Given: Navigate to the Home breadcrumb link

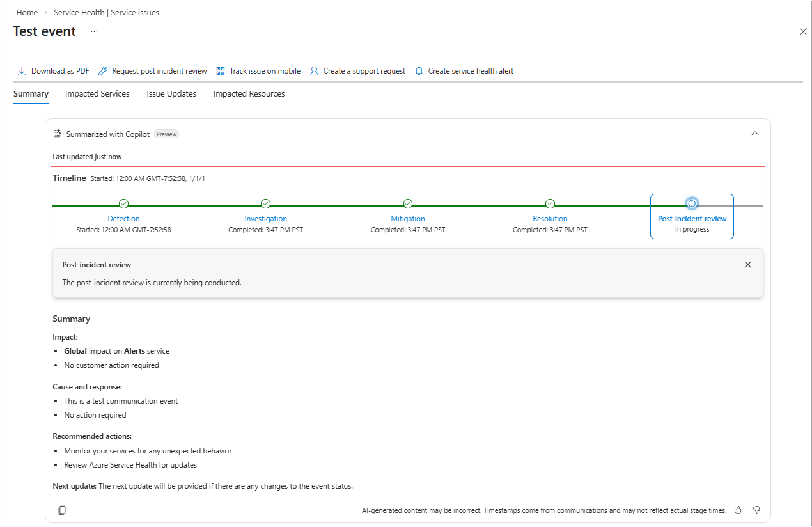Looking at the screenshot, I should 27,12.
